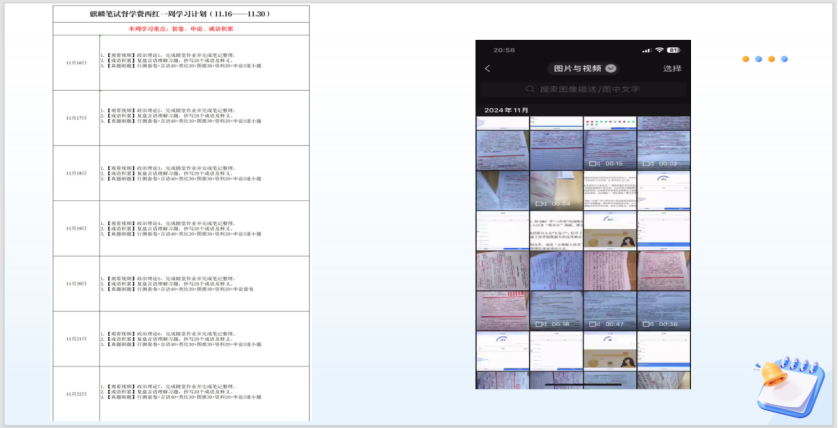Select the 11月16日 date cell in the table

pyautogui.click(x=76, y=63)
